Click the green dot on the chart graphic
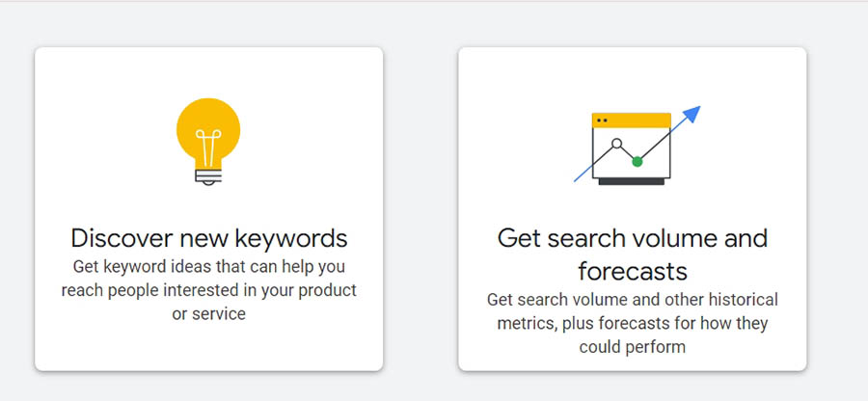 (637, 161)
